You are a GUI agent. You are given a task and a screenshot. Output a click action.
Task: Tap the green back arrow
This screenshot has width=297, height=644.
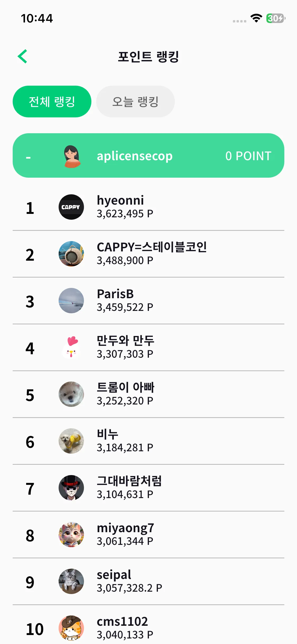pos(23,56)
